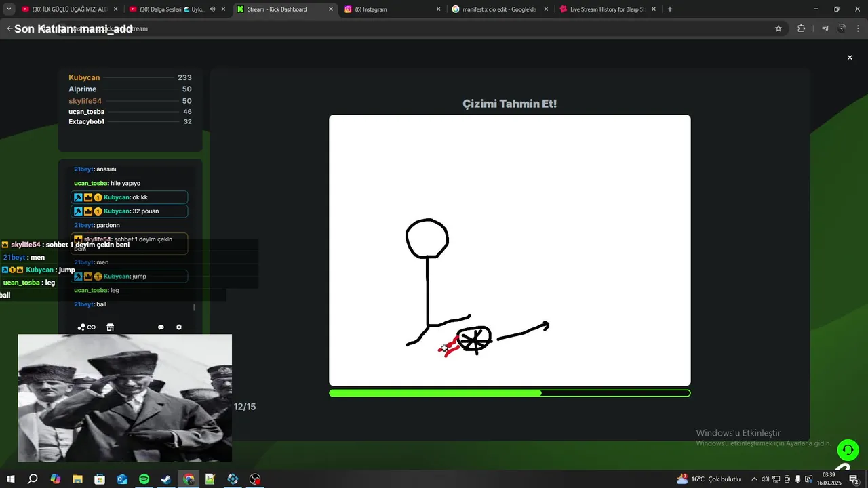Mute the Dalga Sesleri tab audio icon
Screen dimensions: 868x488
click(212, 9)
